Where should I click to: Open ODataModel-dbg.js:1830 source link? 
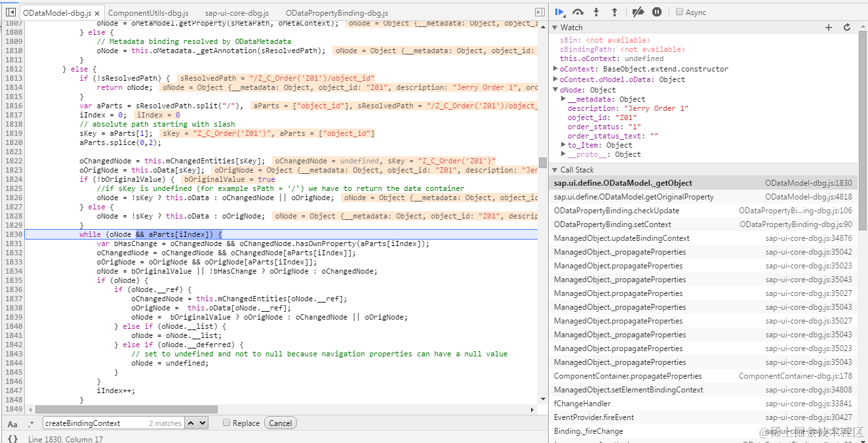coord(808,183)
